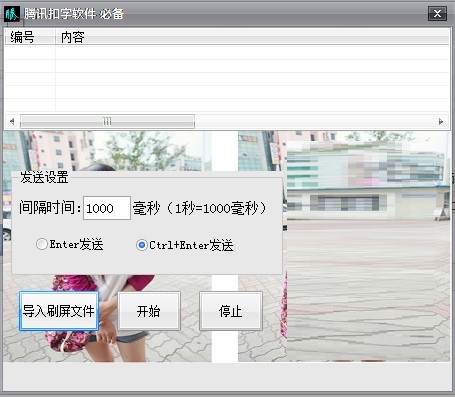Click the 开始 button

coord(149,311)
